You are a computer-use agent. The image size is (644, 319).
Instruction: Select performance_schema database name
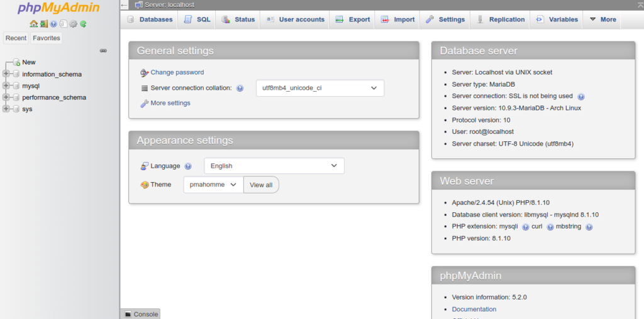(54, 97)
